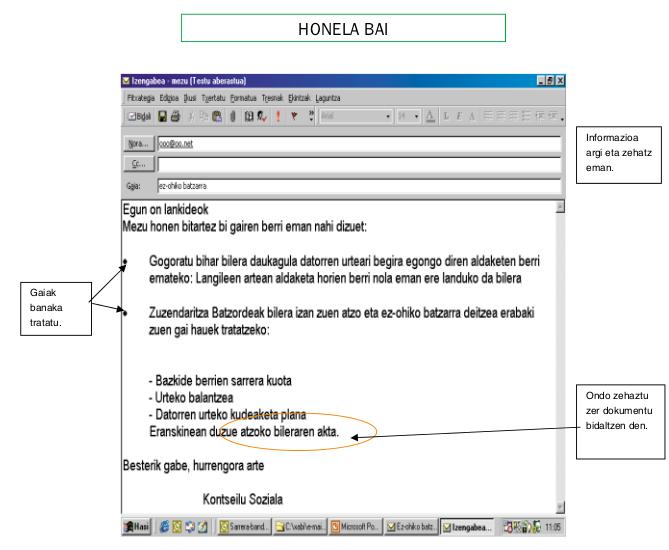Open the font size dropdown
This screenshot has height=550, width=669.
click(x=413, y=117)
